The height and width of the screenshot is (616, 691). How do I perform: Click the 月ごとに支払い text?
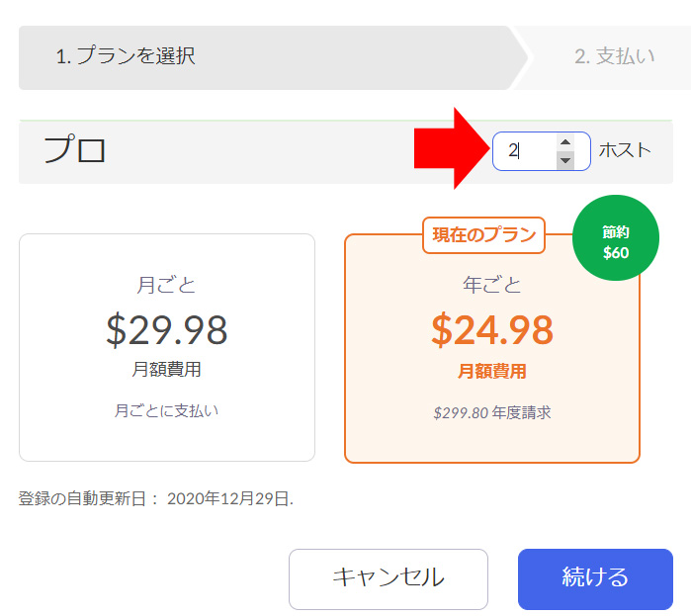(167, 410)
